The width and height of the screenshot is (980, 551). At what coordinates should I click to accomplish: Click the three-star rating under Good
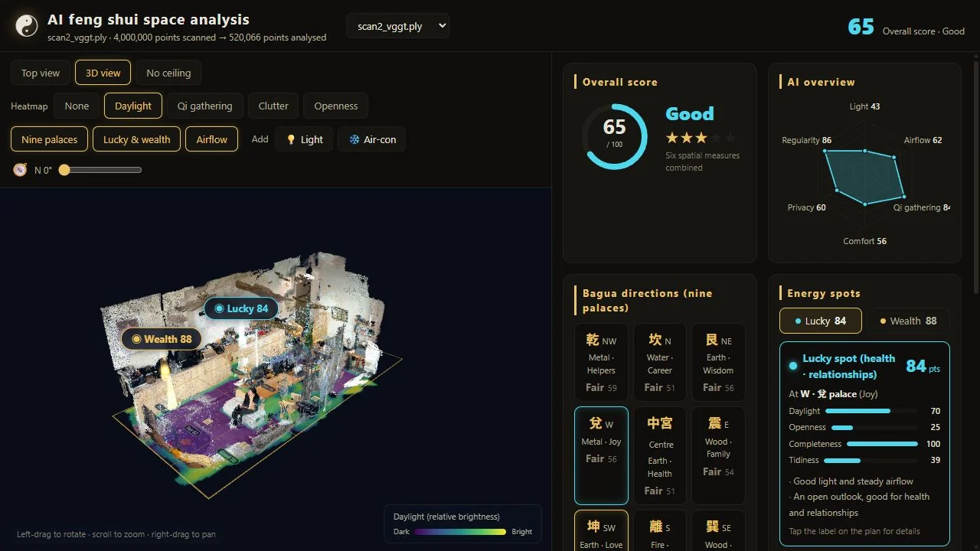point(701,138)
